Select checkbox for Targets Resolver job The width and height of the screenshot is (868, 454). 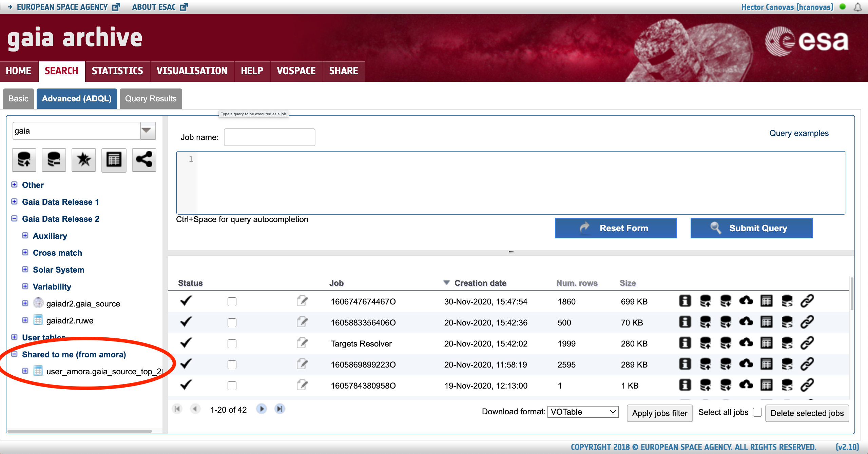(x=232, y=343)
